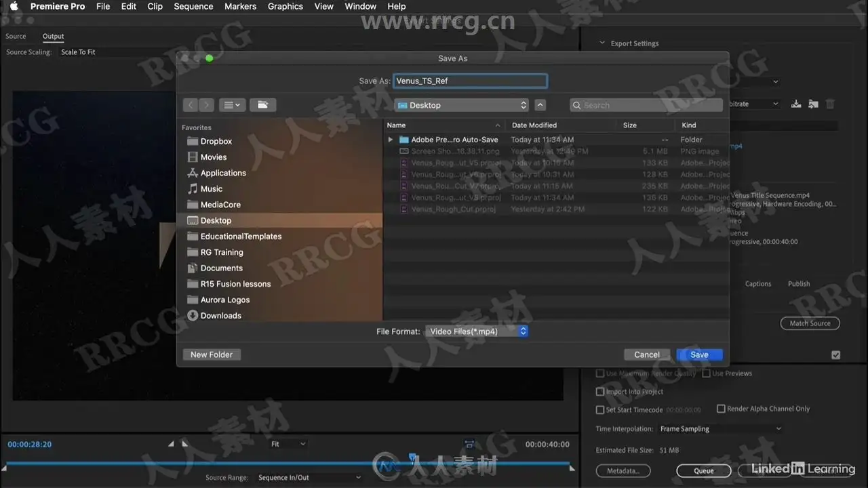
Task: Click the new folder toolbar icon
Action: coord(262,105)
